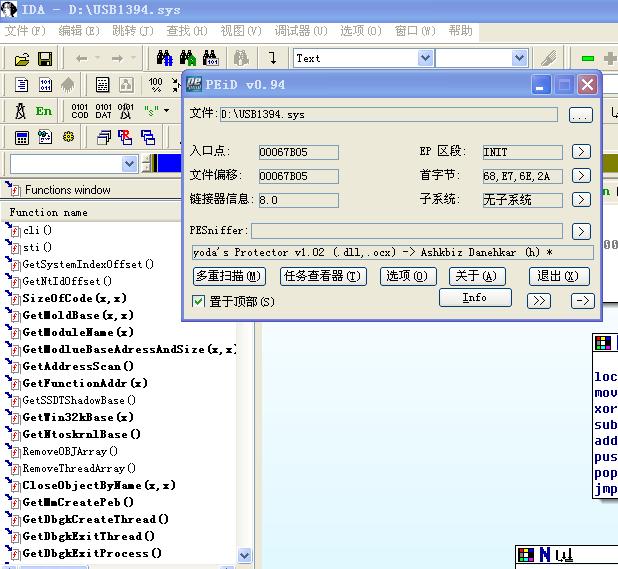618x569 pixels.
Task: Select GetAddressScan() in function list
Action: coord(78,366)
